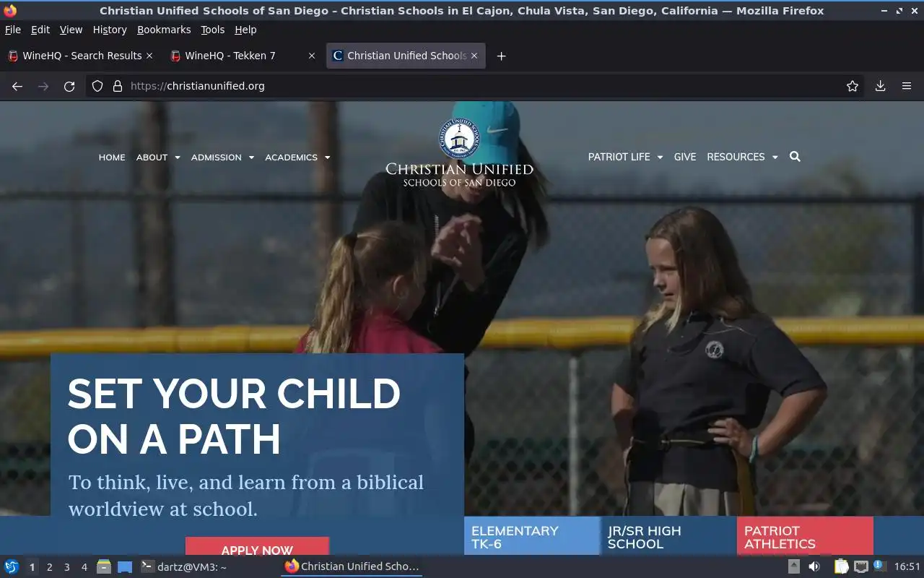Open the tracking protection shield icon
Image resolution: width=924 pixels, height=578 pixels.
tap(97, 86)
